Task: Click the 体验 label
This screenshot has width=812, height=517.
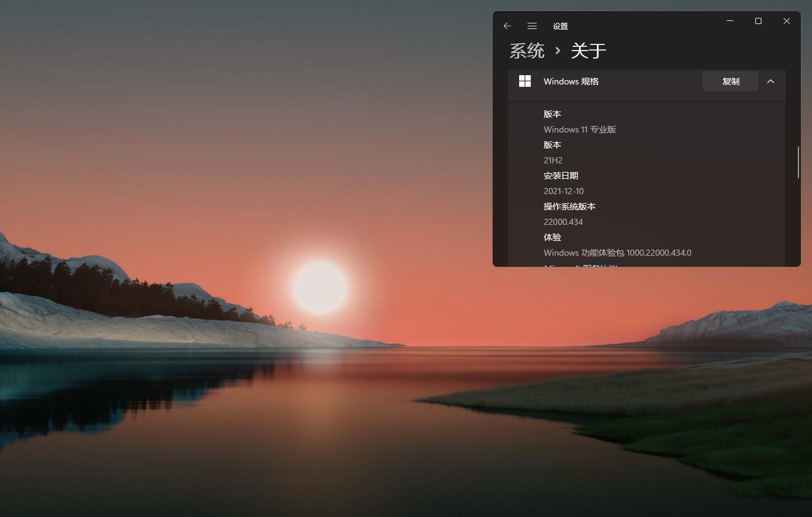Action: 552,237
